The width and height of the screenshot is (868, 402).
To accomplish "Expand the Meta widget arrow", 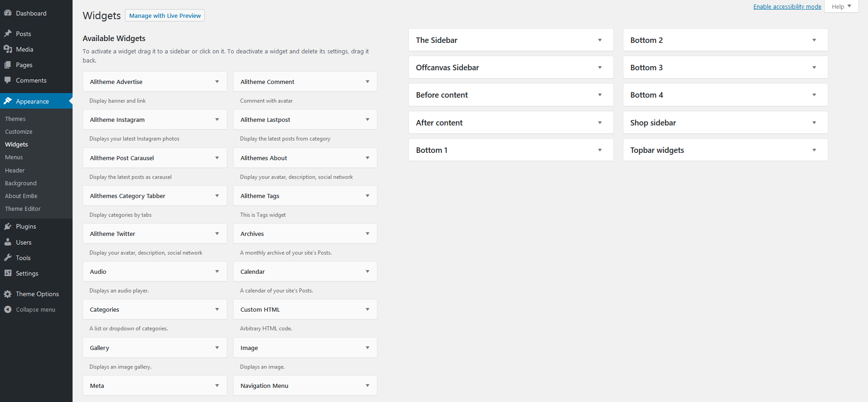I will pyautogui.click(x=217, y=386).
